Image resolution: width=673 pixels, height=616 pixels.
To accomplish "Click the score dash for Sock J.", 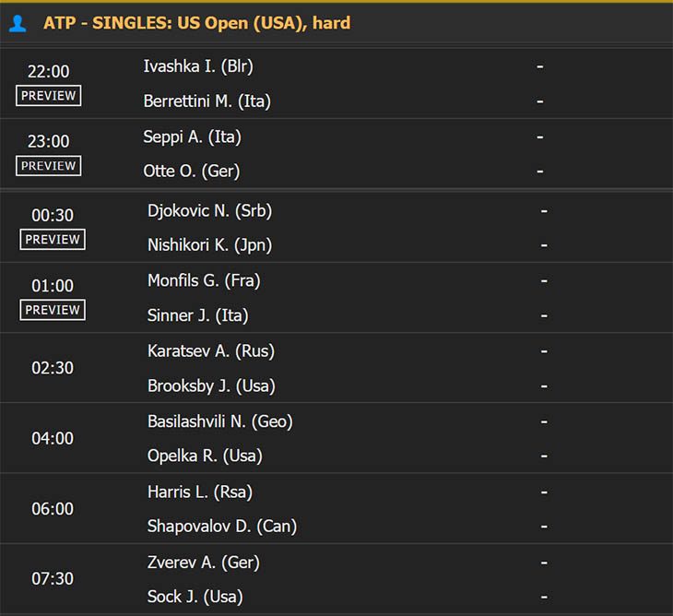I will (x=544, y=597).
